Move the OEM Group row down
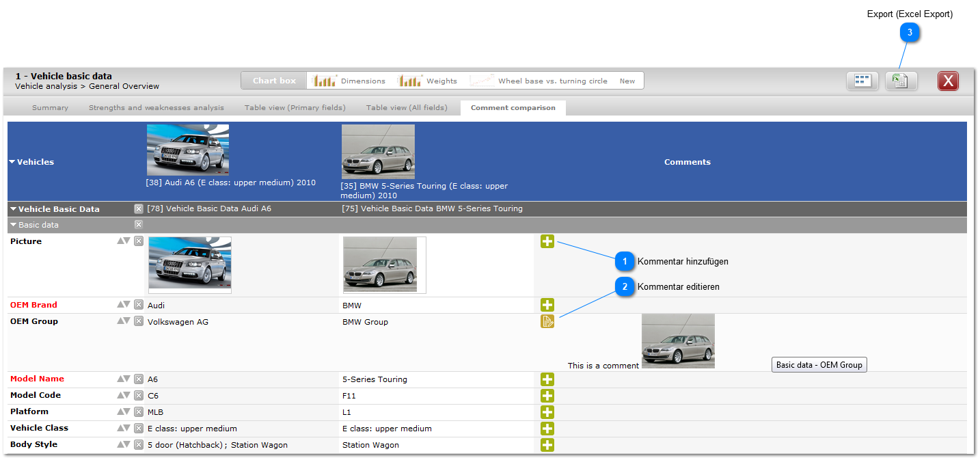 click(x=127, y=321)
